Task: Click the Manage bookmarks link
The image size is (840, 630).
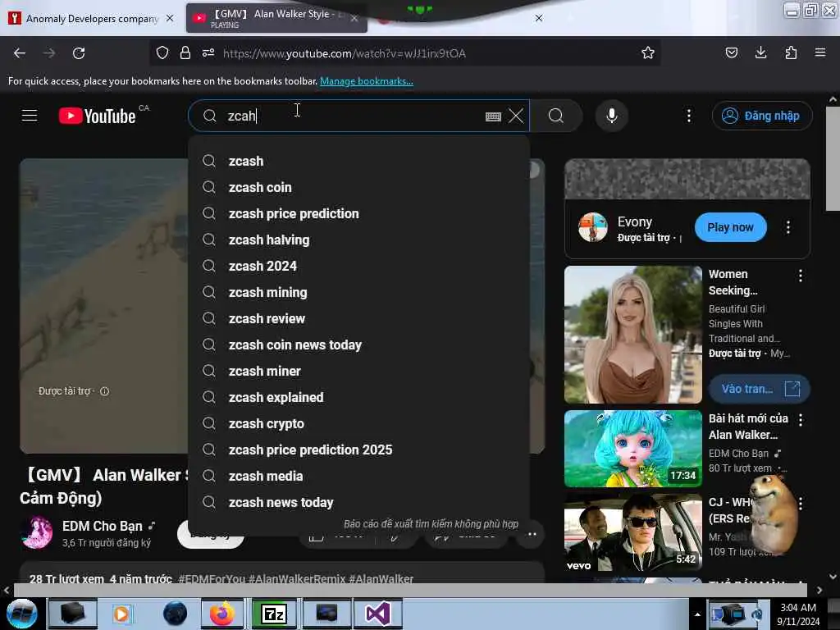Action: pyautogui.click(x=367, y=81)
